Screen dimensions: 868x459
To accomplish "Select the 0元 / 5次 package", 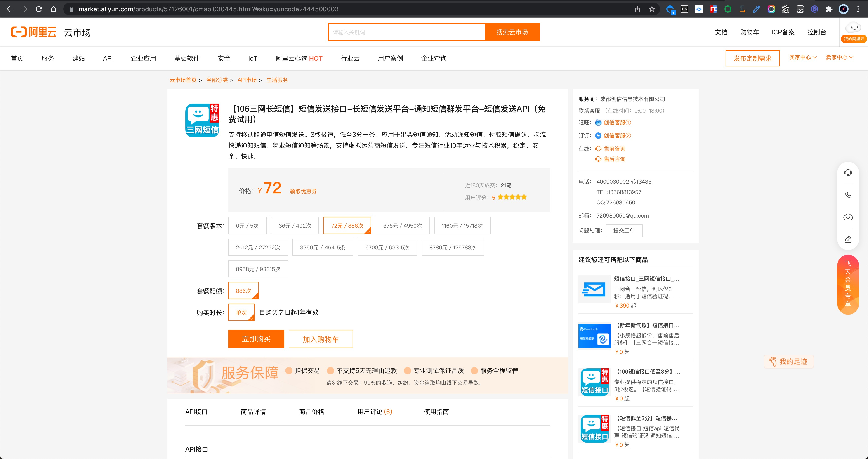I will pyautogui.click(x=247, y=225).
